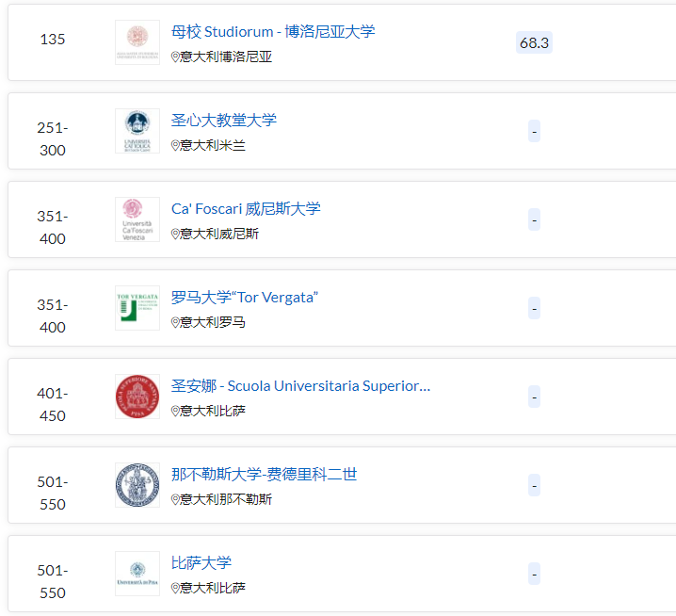Open the 母校 Studiorum - 博洛尼亚大学 link
The width and height of the screenshot is (676, 616).
[x=273, y=31]
